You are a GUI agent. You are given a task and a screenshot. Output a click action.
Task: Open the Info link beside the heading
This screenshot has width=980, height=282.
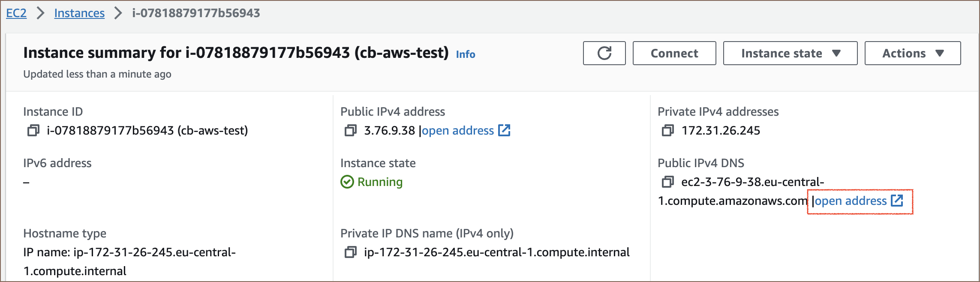(466, 54)
